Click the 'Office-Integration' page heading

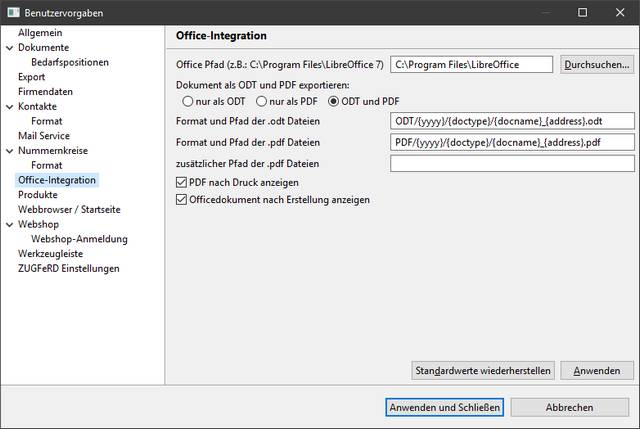pos(221,36)
